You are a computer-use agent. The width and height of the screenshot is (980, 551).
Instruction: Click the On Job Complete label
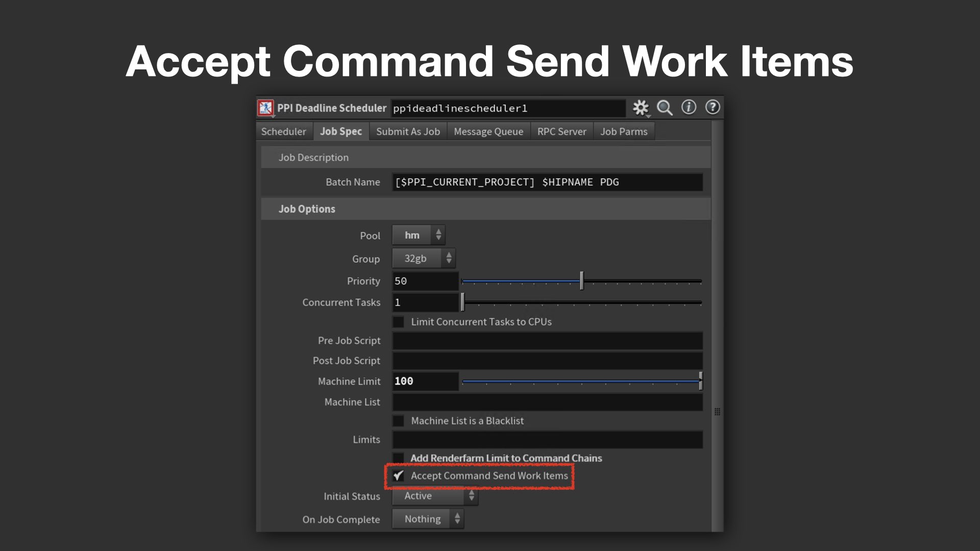341,519
